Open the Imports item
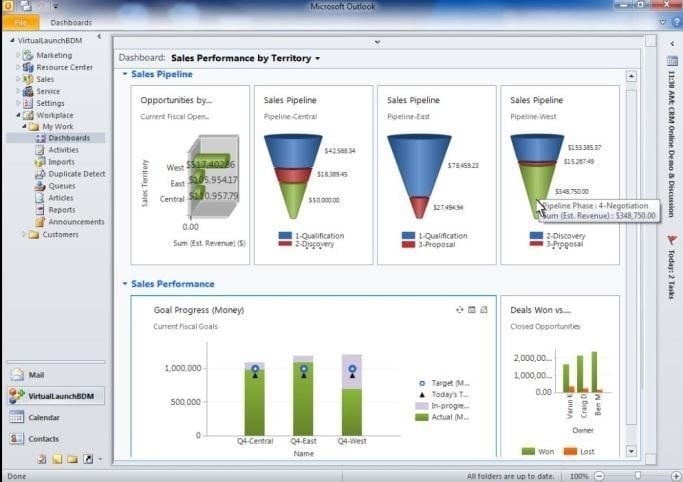 pos(61,162)
